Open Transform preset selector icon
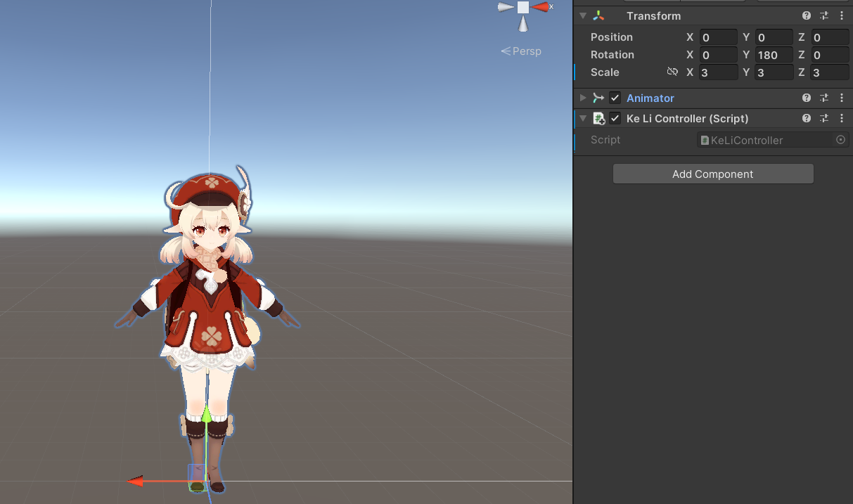The width and height of the screenshot is (853, 504). [824, 15]
